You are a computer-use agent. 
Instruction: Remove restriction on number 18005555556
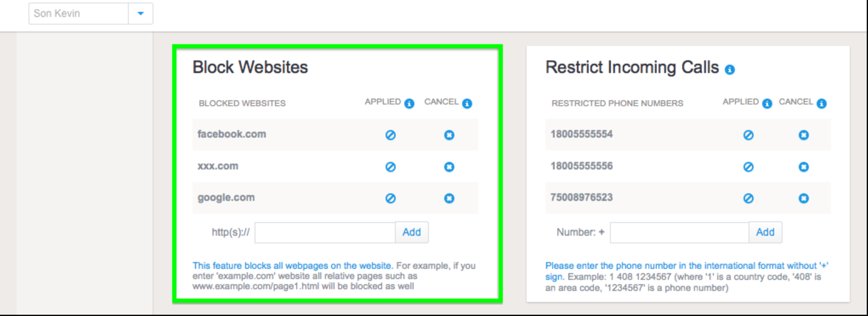pos(804,167)
